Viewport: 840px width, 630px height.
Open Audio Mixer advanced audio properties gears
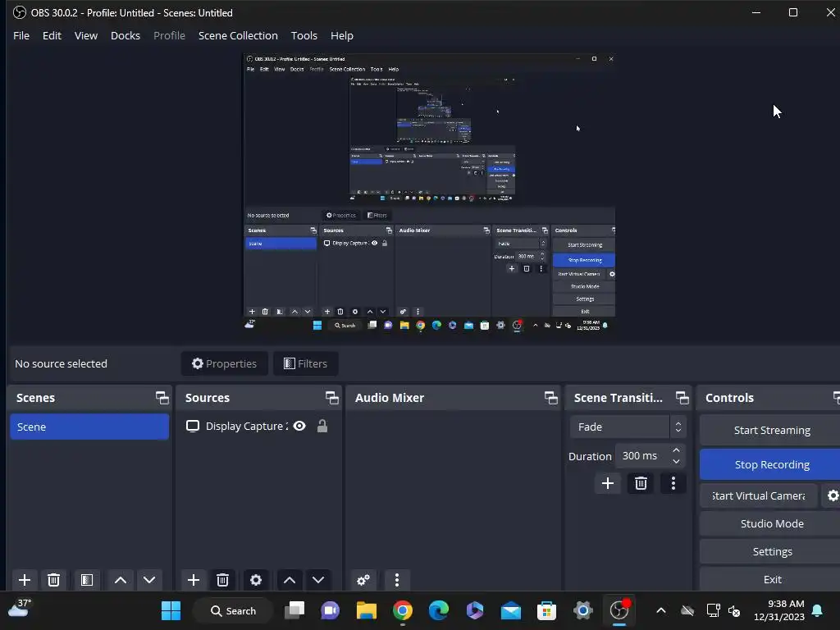pos(363,580)
